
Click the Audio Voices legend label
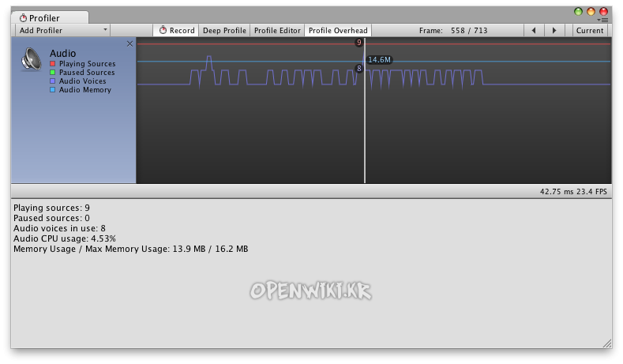coord(83,81)
